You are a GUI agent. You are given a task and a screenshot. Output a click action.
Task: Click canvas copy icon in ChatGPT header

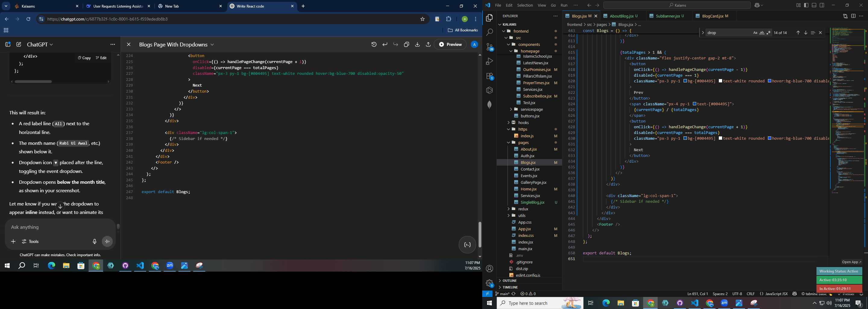pos(406,45)
